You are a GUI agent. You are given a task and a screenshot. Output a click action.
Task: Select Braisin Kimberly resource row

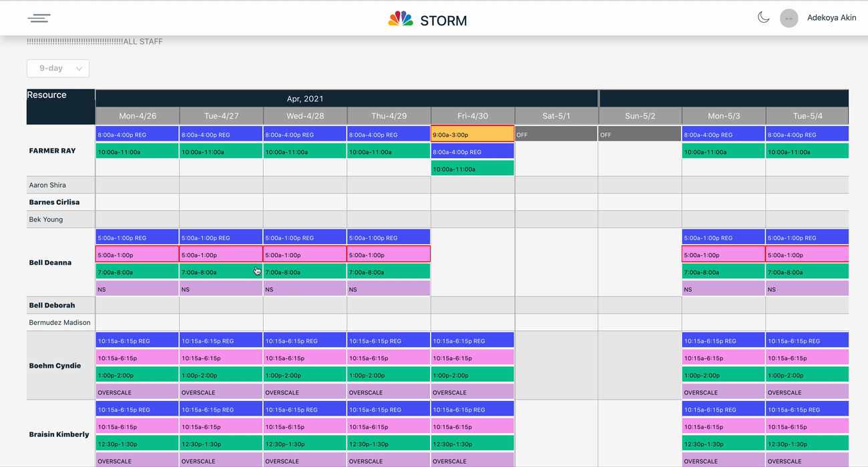(x=61, y=434)
